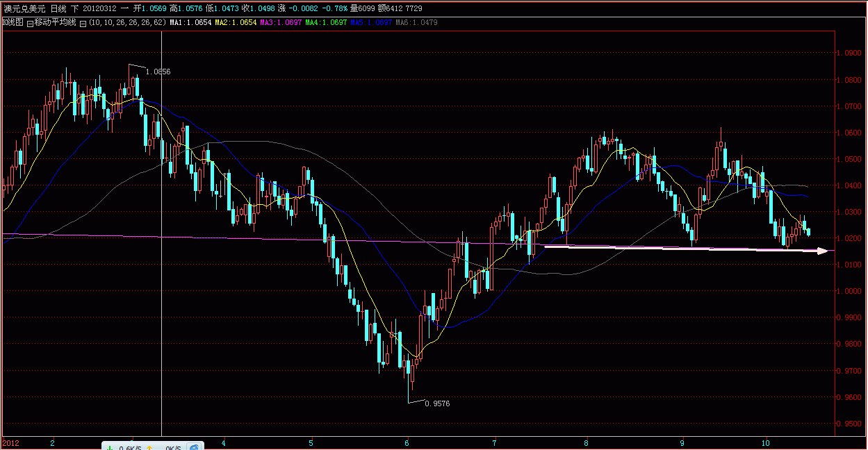This screenshot has height=450, width=868.
Task: Click month 7 on the time axis
Action: (x=494, y=442)
